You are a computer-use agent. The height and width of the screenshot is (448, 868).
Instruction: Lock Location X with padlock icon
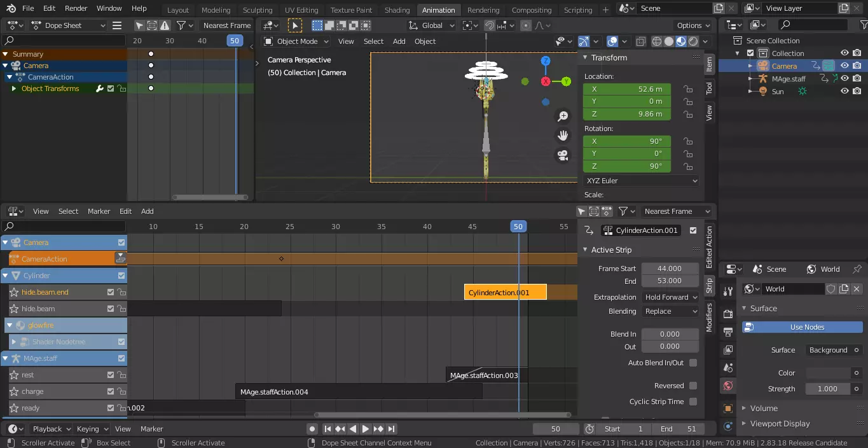(687, 89)
